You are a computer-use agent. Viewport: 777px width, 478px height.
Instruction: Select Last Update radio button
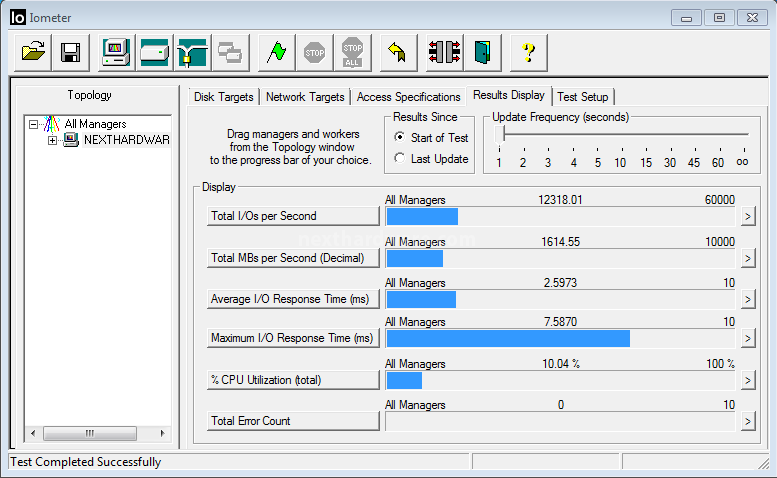click(x=399, y=158)
